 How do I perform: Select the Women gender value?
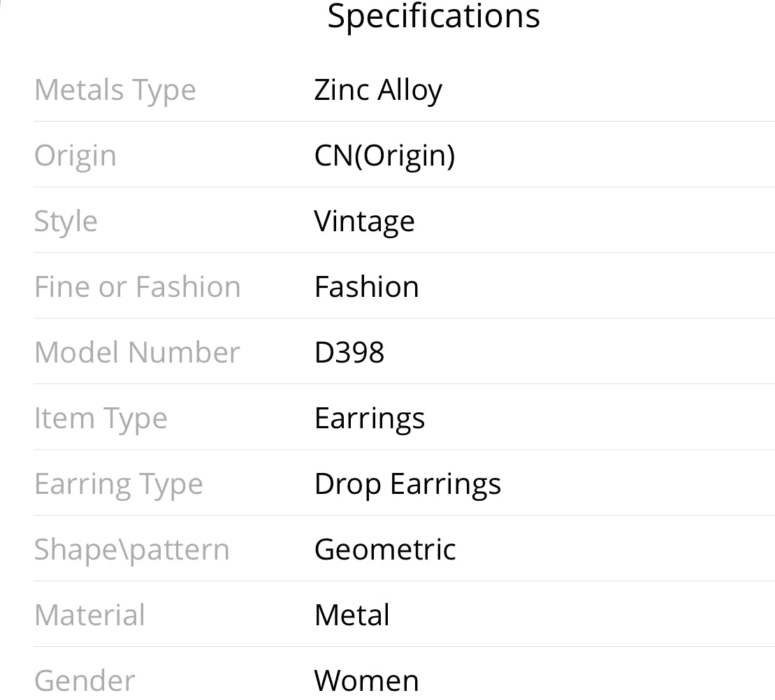point(367,680)
